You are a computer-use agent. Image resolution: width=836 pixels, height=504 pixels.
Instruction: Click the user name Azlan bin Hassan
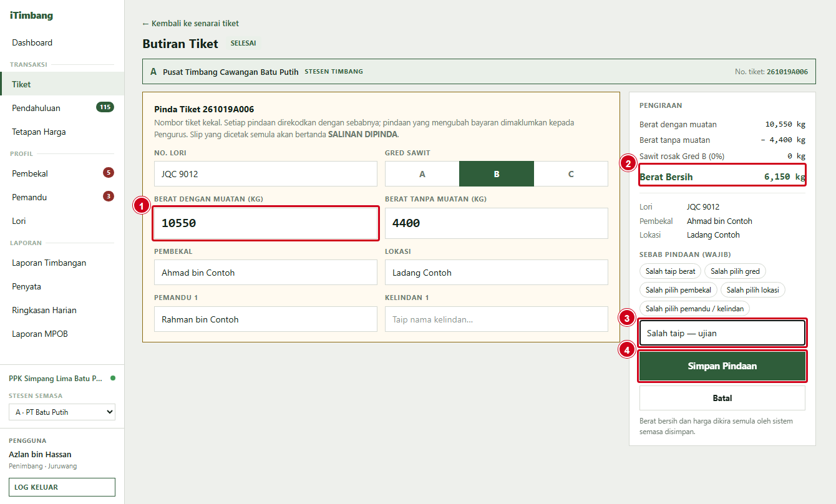(40, 454)
